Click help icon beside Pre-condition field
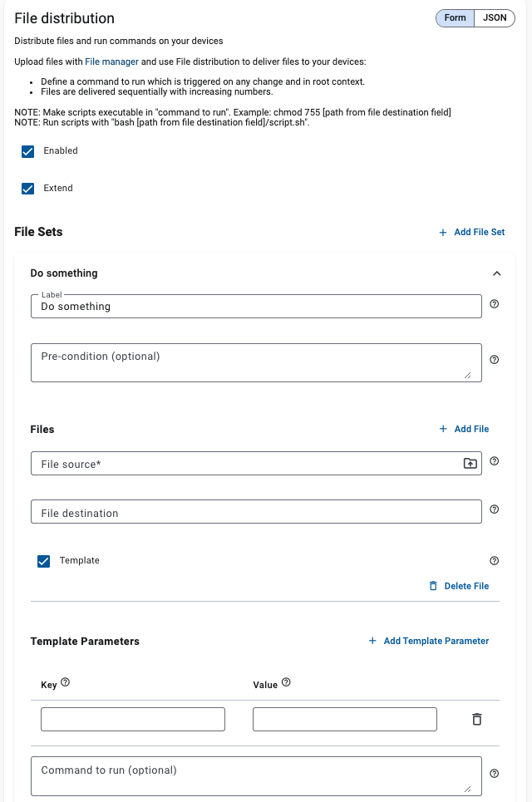 (x=495, y=360)
